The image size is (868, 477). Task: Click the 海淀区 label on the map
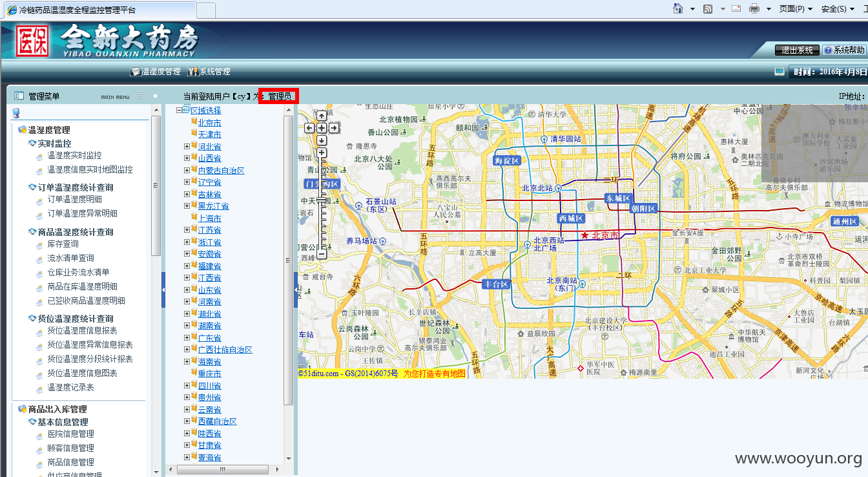pyautogui.click(x=506, y=161)
